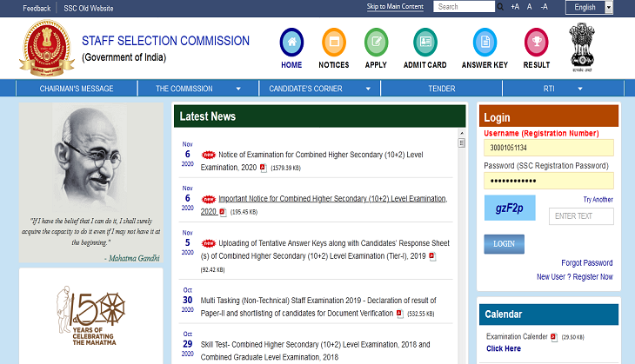The image size is (635, 364).
Task: Click the RESULT label text
Action: click(x=536, y=64)
